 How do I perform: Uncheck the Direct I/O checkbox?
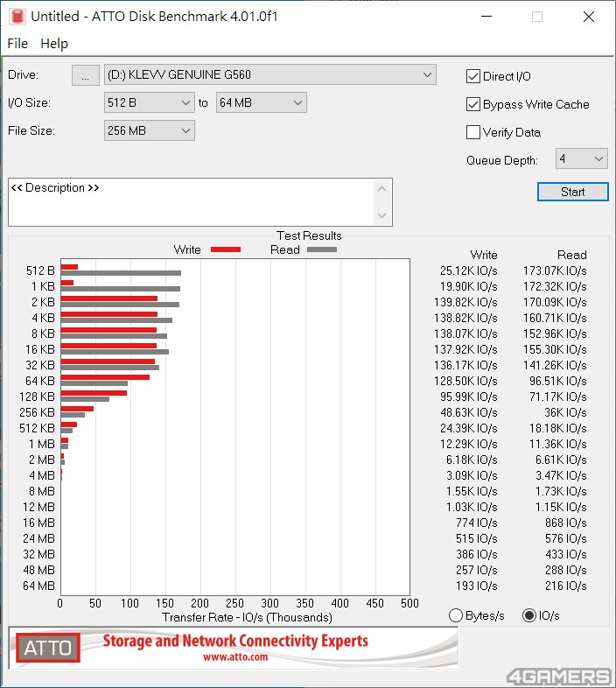473,76
